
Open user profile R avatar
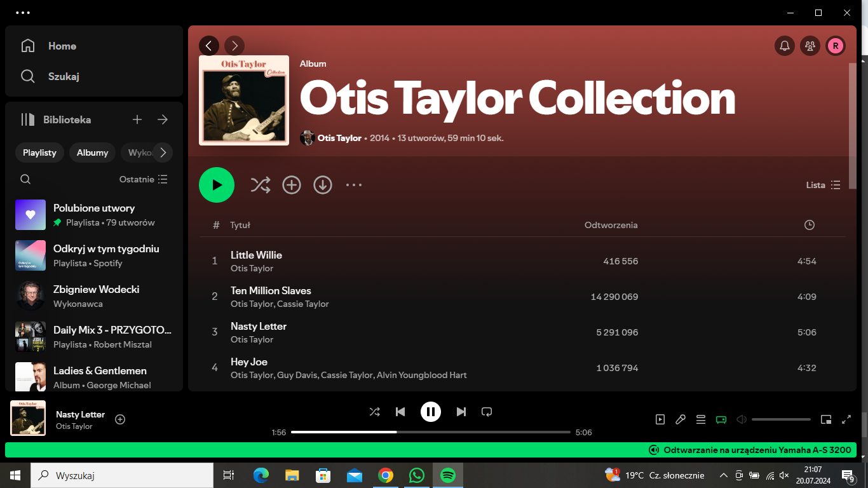[836, 46]
